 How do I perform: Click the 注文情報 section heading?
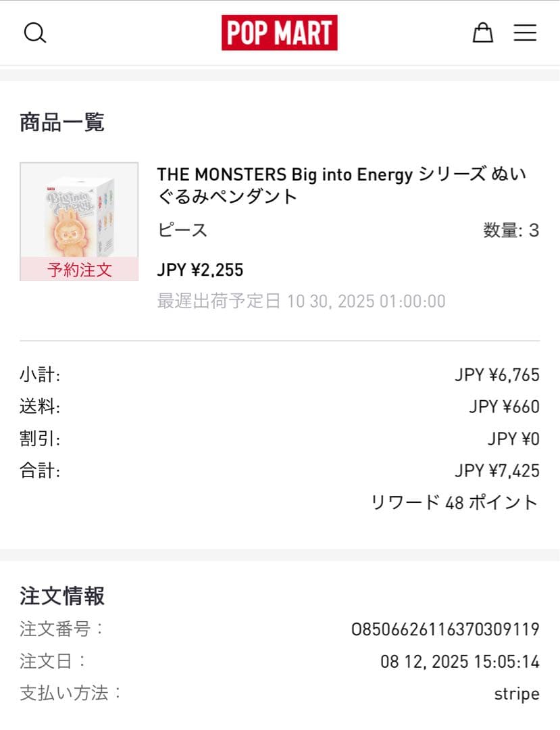62,596
